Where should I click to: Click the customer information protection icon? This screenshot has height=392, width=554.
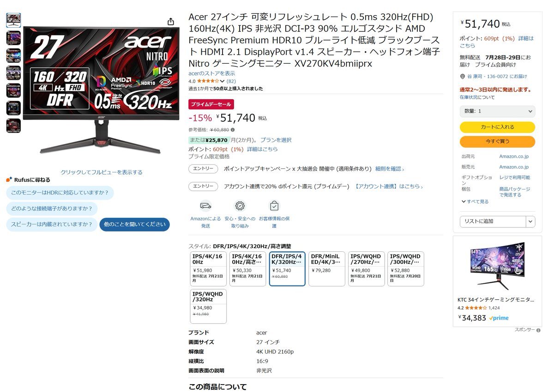(274, 205)
